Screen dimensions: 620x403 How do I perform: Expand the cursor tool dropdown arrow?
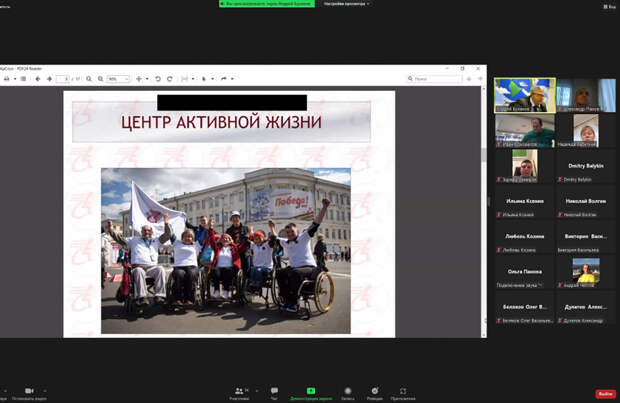coord(212,79)
